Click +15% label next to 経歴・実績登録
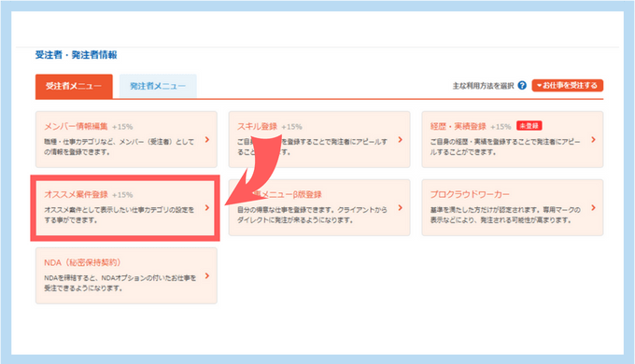 (501, 127)
